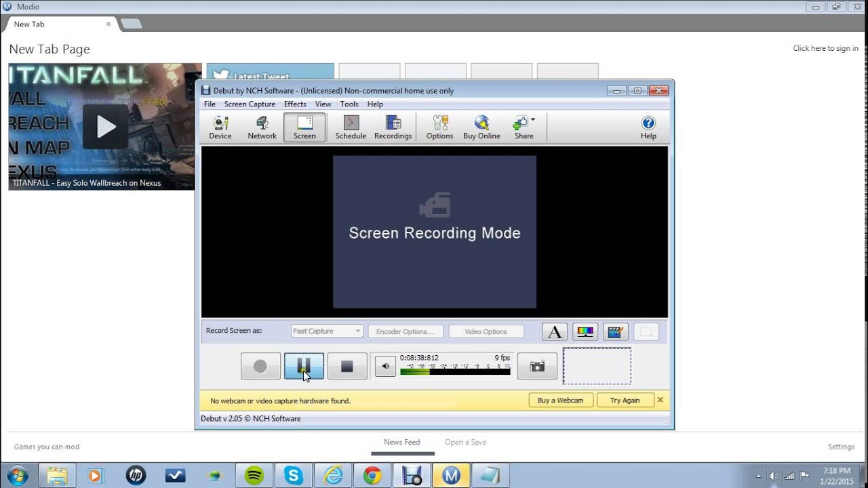Open the Screen Capture menu

coord(250,104)
